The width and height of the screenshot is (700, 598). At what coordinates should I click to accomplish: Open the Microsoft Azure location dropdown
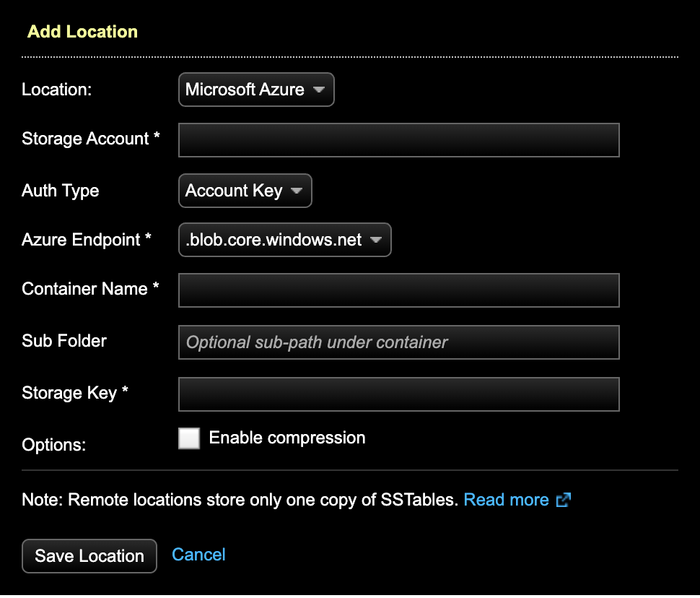point(256,90)
